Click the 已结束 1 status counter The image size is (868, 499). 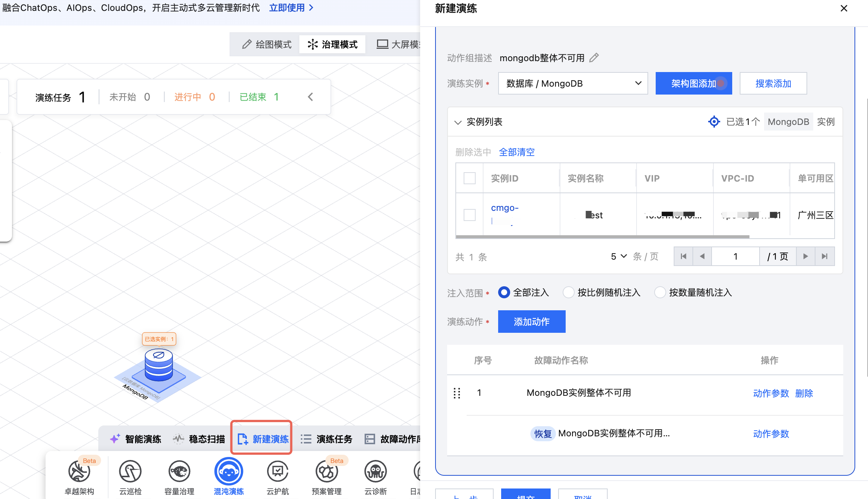click(x=259, y=97)
